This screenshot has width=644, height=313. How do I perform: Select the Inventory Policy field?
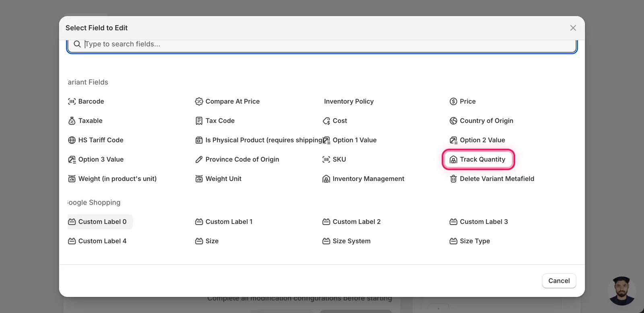click(x=349, y=102)
